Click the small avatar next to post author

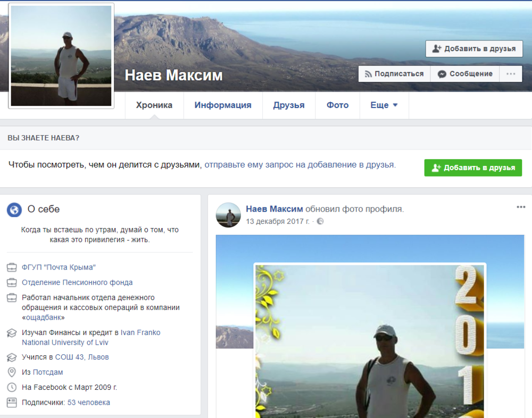pos(228,215)
